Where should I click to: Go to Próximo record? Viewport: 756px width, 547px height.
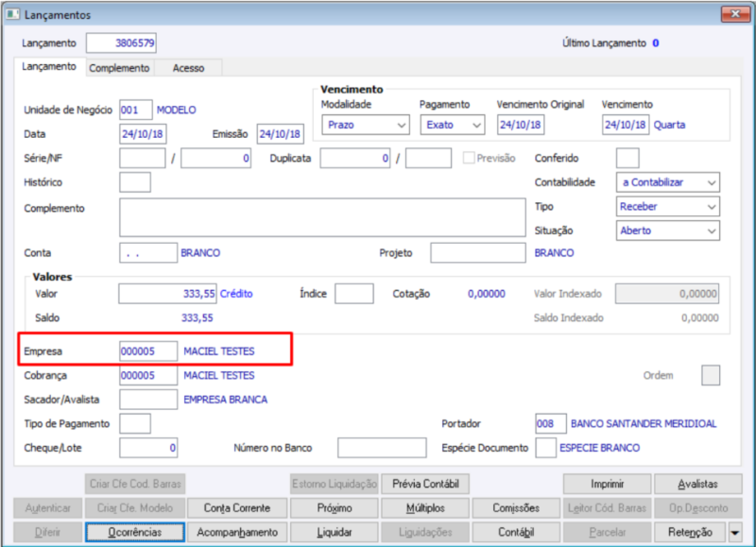[335, 508]
